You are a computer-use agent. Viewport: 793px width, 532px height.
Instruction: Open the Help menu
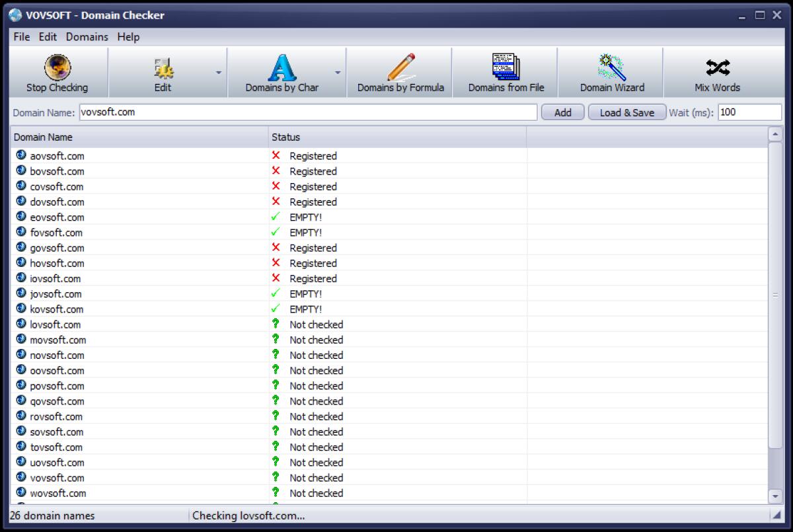tap(128, 37)
